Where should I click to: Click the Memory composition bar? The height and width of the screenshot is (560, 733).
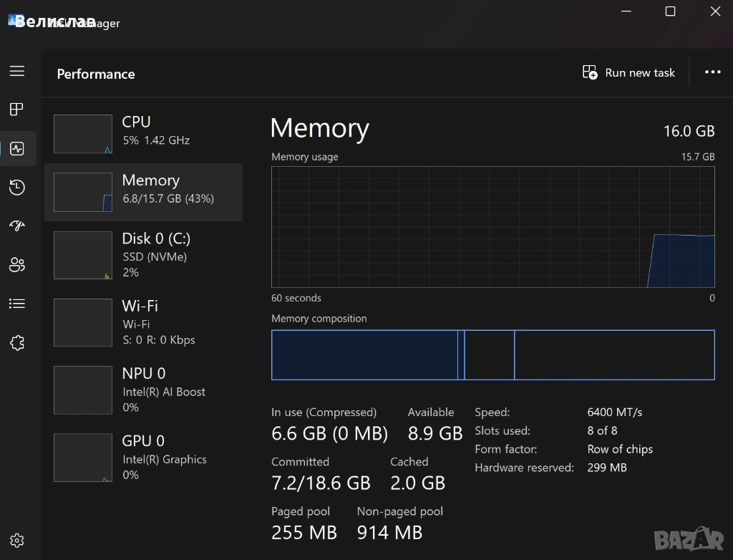click(492, 354)
